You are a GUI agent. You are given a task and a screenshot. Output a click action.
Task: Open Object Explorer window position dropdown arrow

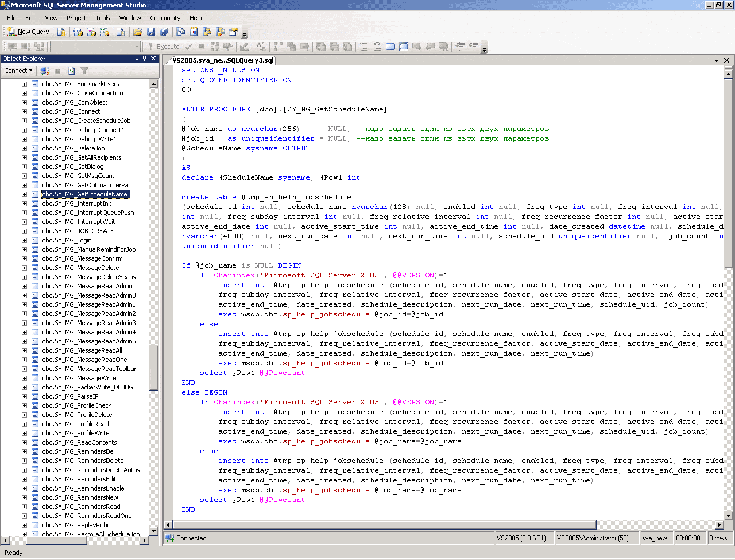tap(137, 59)
